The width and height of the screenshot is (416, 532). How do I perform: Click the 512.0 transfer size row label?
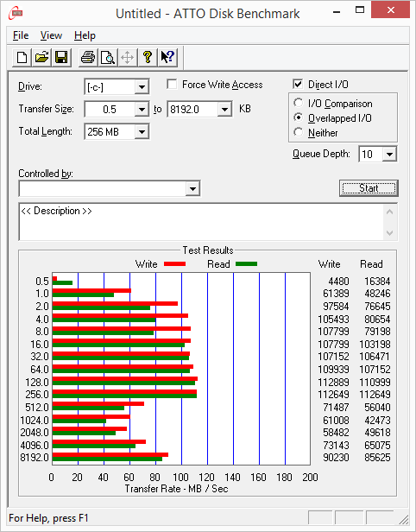pyautogui.click(x=37, y=407)
